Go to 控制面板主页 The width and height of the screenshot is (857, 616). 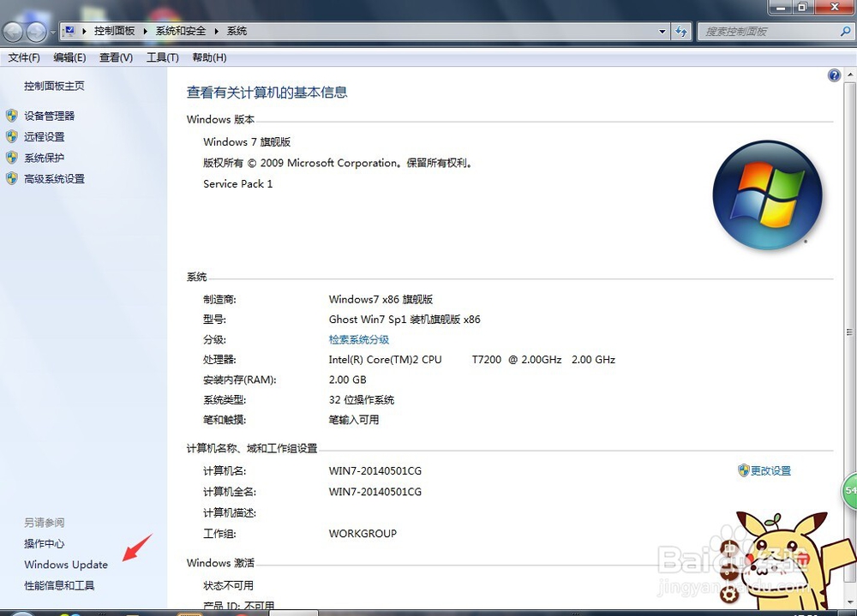(x=54, y=86)
